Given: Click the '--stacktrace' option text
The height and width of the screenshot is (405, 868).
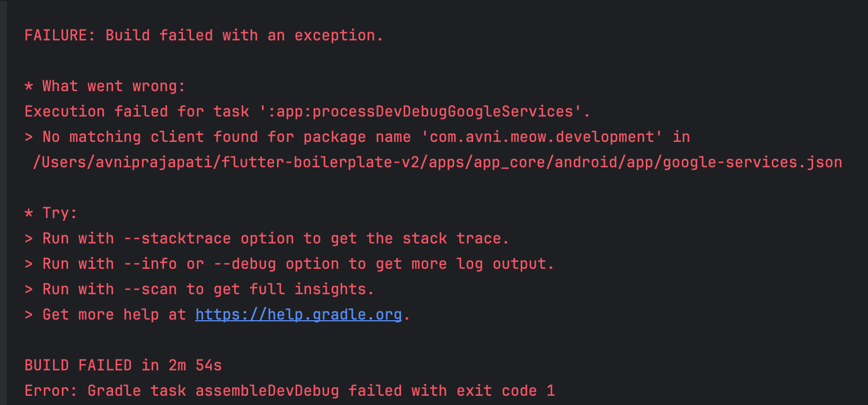Looking at the screenshot, I should pos(177,238).
